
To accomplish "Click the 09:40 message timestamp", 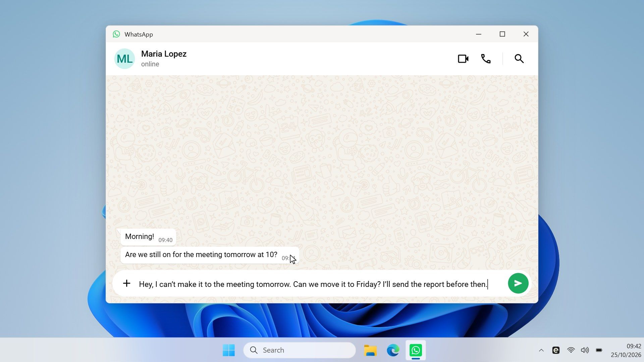I will (165, 240).
